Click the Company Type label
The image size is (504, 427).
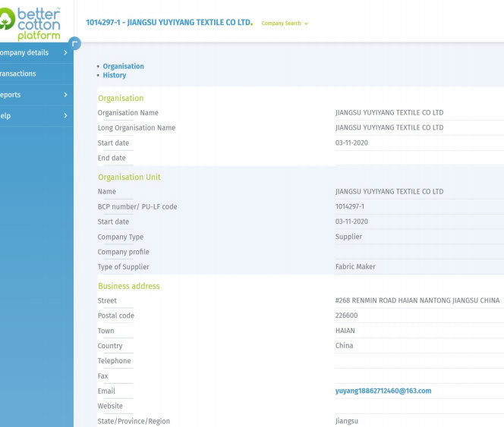coord(121,237)
